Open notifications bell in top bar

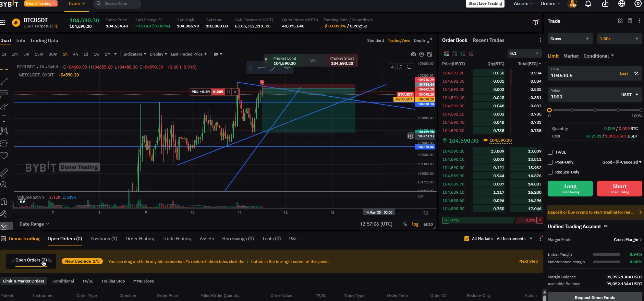click(x=588, y=4)
